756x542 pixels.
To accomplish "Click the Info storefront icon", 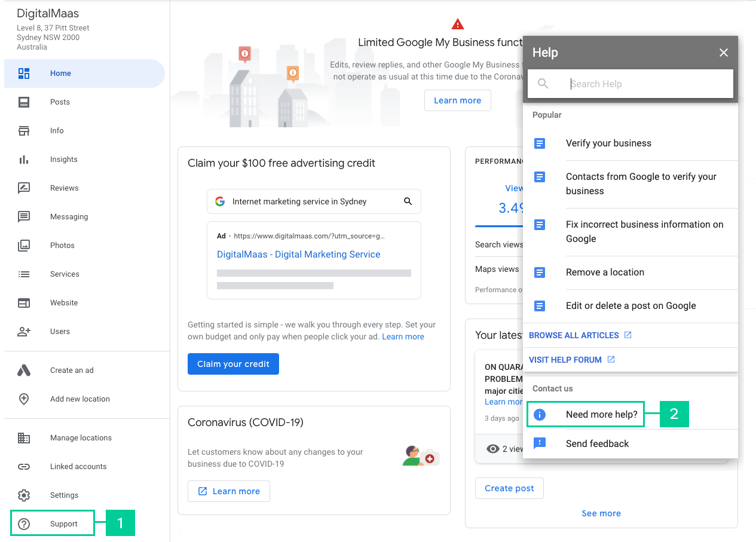I will tap(24, 131).
